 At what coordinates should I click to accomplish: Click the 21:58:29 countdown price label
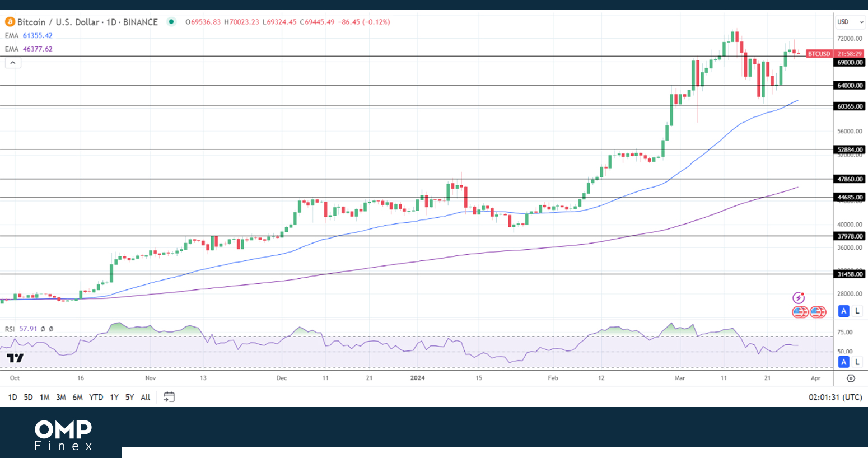850,54
